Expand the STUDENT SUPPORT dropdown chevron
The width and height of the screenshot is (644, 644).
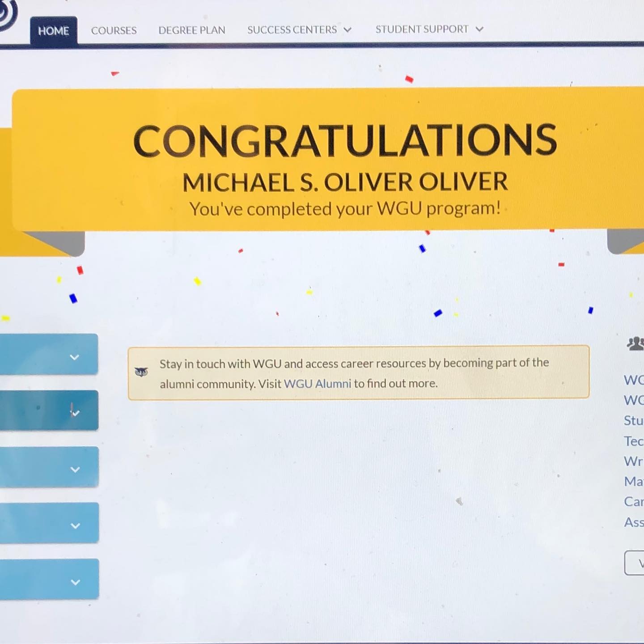click(479, 29)
